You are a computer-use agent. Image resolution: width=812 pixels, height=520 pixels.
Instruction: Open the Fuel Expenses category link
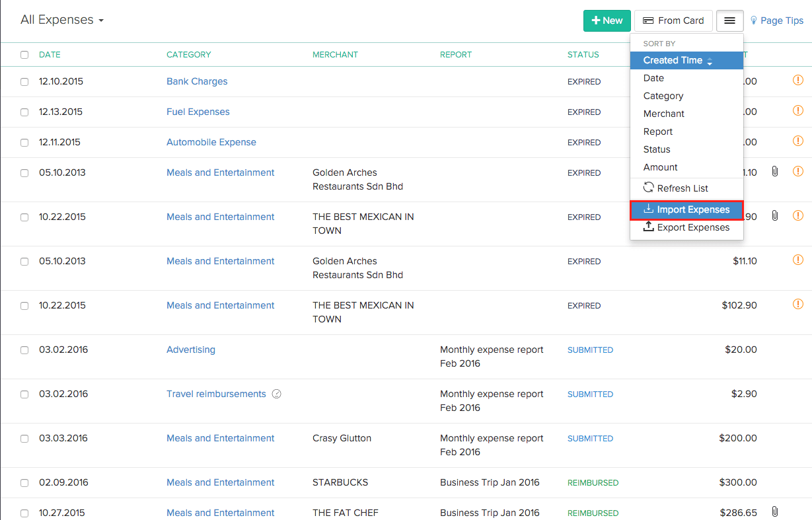pos(198,112)
